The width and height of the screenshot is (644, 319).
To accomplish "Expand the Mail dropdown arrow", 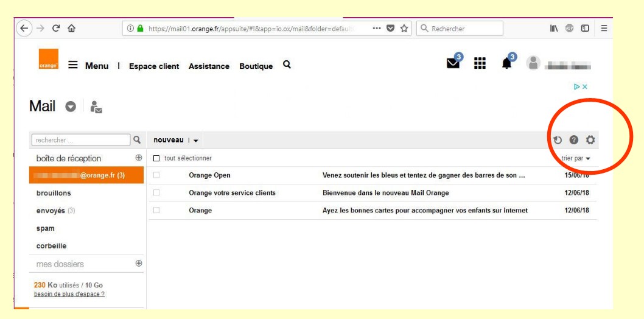I will click(71, 107).
